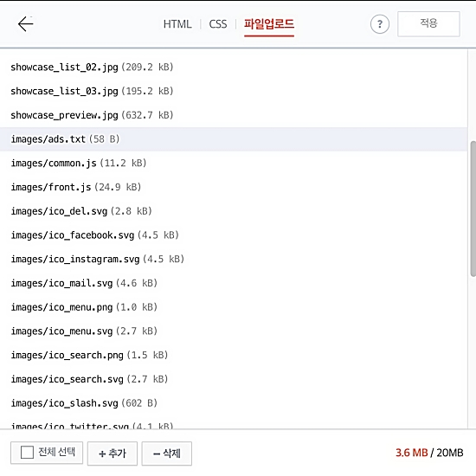
Task: Select images/common.js file row
Action: 234,163
